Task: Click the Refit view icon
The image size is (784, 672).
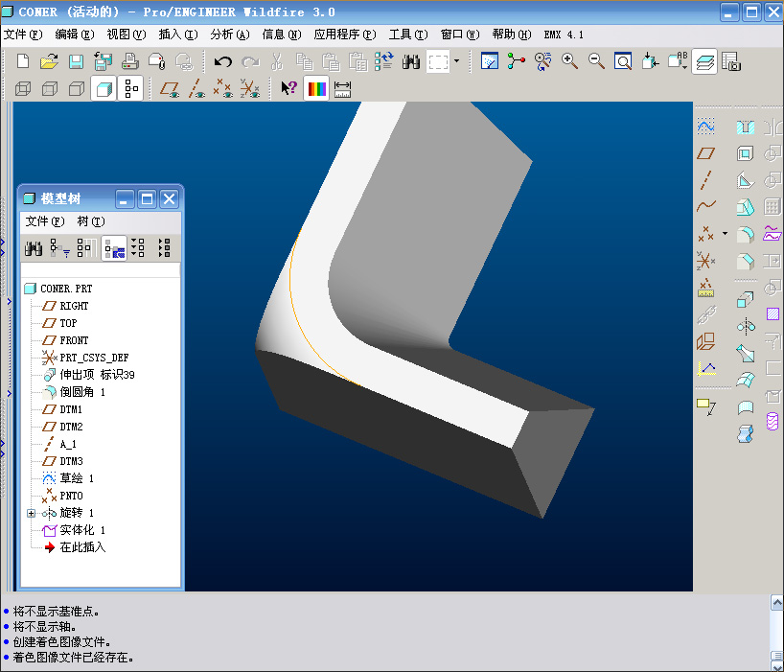Action: pyautogui.click(x=623, y=61)
